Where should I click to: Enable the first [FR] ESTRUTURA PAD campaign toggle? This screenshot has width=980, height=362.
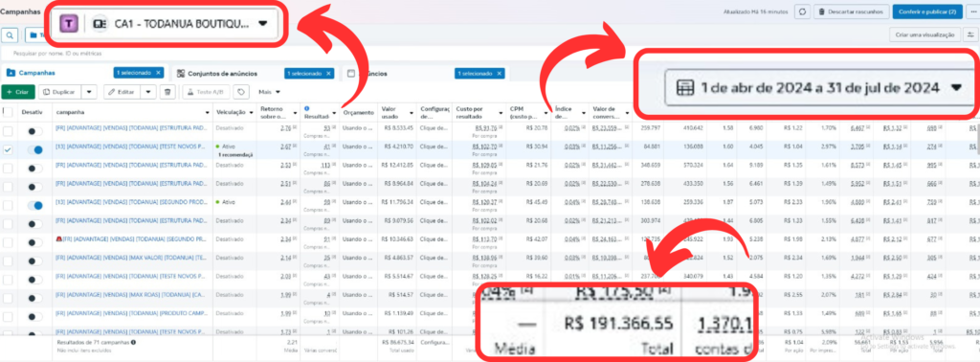point(35,131)
